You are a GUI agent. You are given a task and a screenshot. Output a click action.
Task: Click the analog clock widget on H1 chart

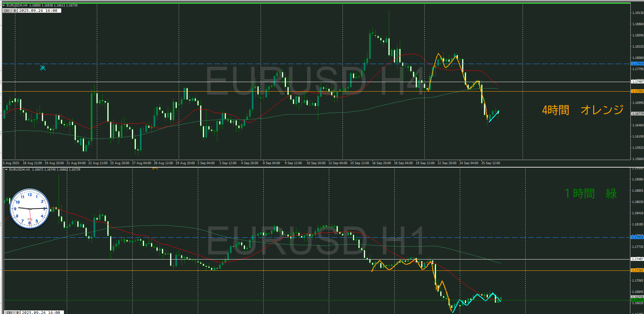(30, 208)
